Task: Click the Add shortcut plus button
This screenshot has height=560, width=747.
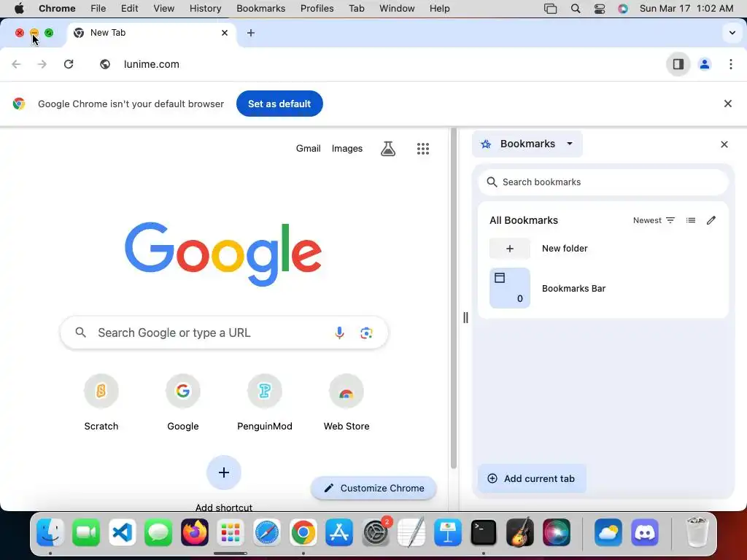Action: coord(224,472)
